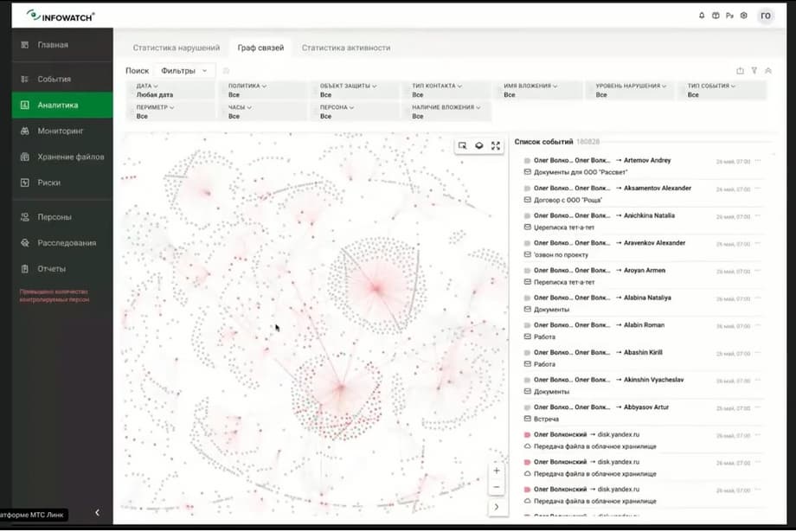
Task: Click the gift box icon in header
Action: coord(716,16)
